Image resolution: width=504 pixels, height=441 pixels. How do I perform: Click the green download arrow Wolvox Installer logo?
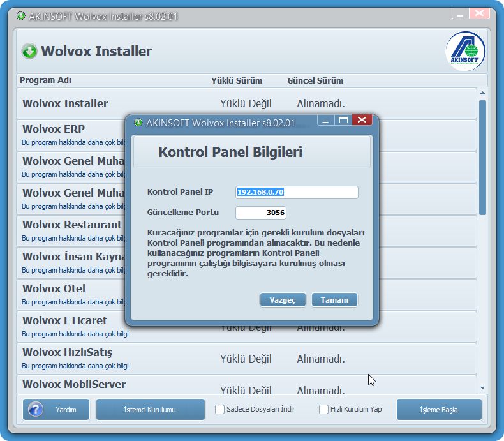point(29,51)
